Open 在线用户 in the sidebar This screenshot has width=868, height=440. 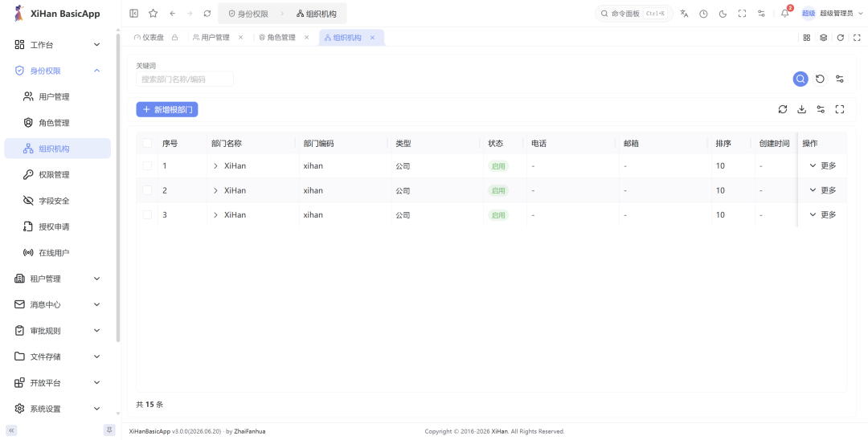coord(58,253)
